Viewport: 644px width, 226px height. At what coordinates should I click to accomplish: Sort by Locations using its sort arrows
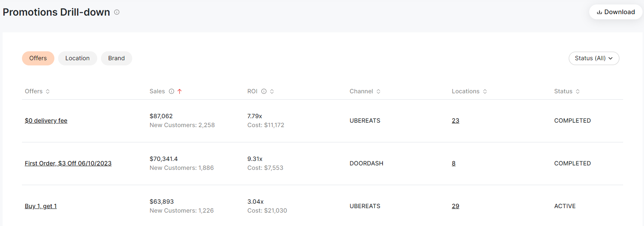point(485,91)
